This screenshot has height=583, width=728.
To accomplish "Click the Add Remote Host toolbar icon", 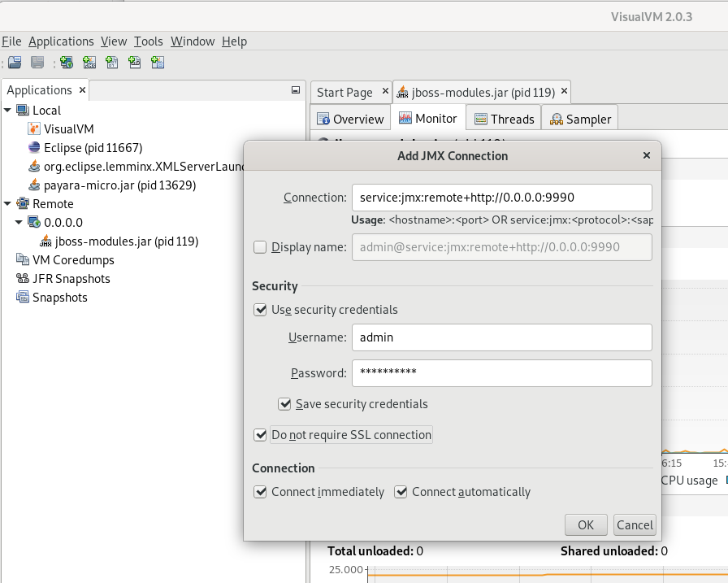I will [x=67, y=63].
